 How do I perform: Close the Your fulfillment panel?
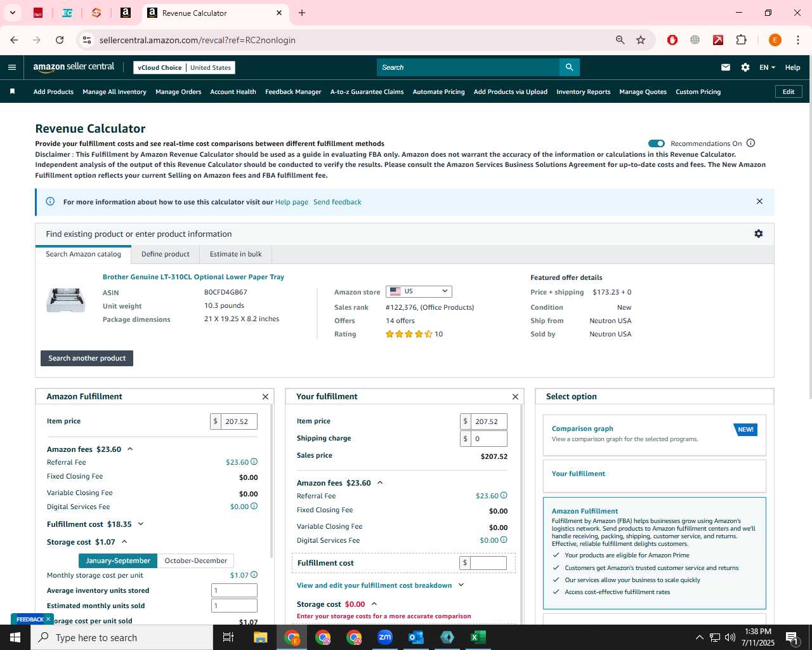(x=515, y=397)
